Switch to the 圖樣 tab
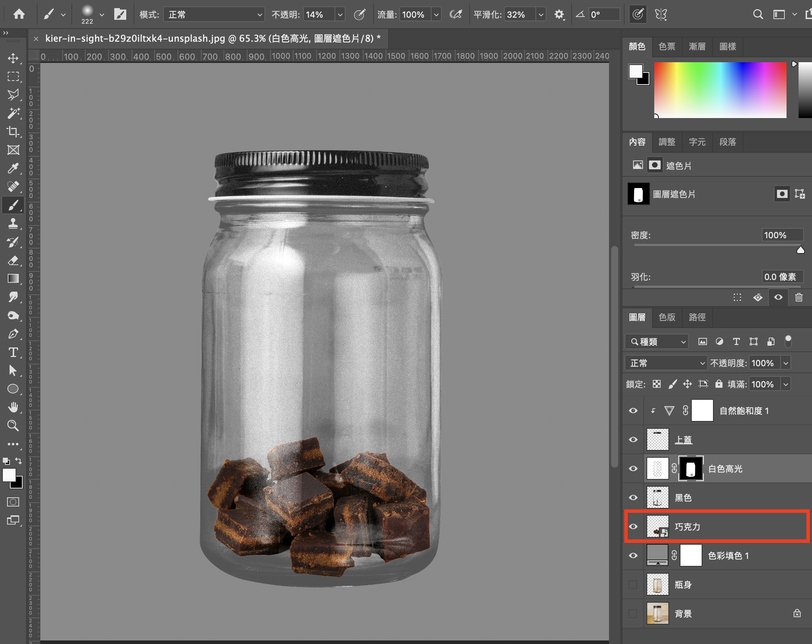 pyautogui.click(x=727, y=46)
